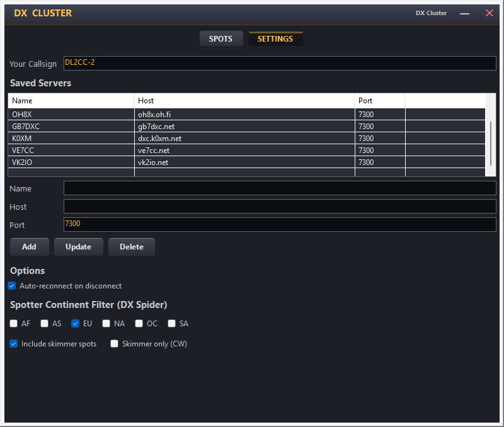Select the K0XM server row
504x427 pixels.
(246, 138)
